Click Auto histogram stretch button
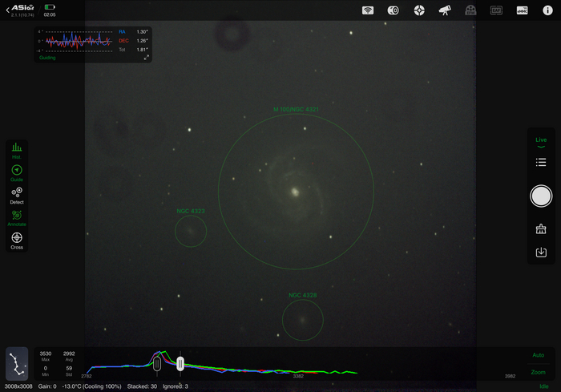Screen dimensions: 561x392 click(x=538, y=354)
